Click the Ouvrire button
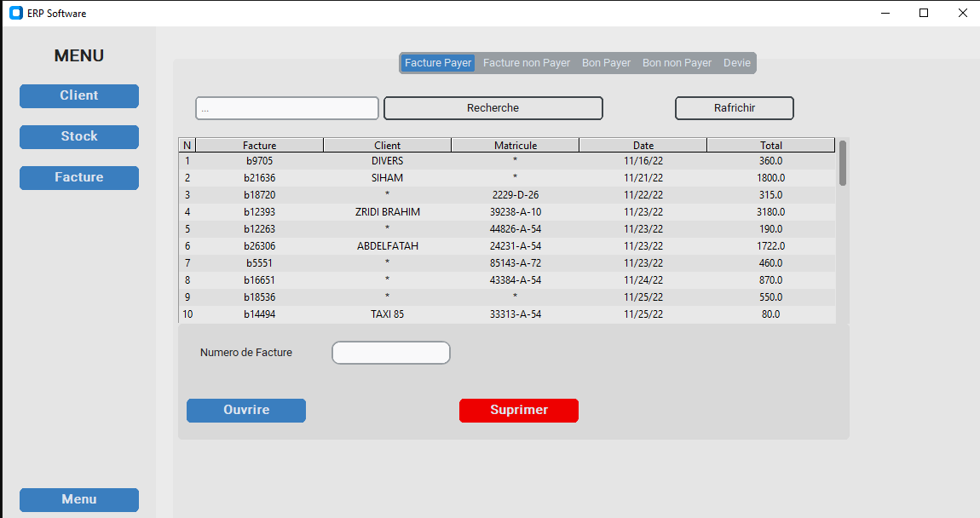Image resolution: width=980 pixels, height=518 pixels. click(x=245, y=410)
